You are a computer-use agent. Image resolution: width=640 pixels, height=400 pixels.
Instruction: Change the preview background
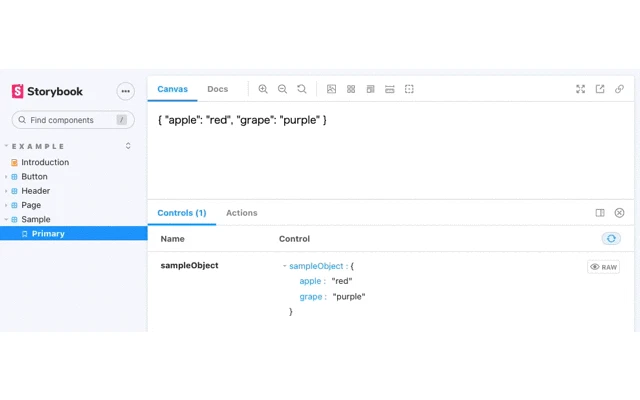coord(331,89)
